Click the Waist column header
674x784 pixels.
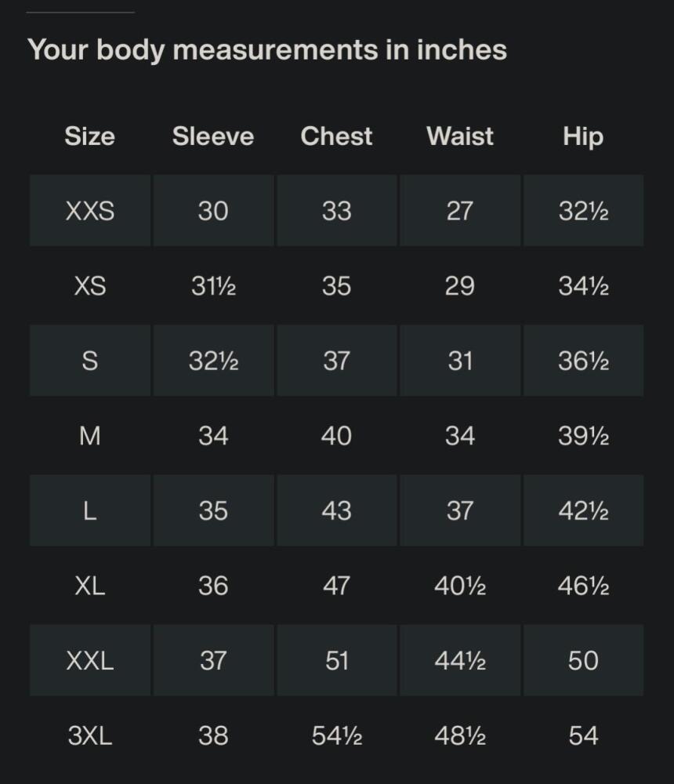point(460,136)
